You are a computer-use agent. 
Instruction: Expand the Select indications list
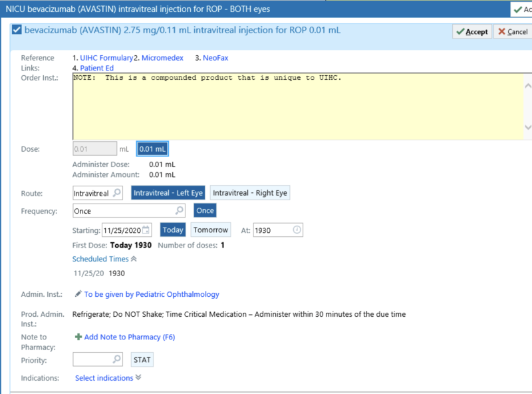click(108, 378)
